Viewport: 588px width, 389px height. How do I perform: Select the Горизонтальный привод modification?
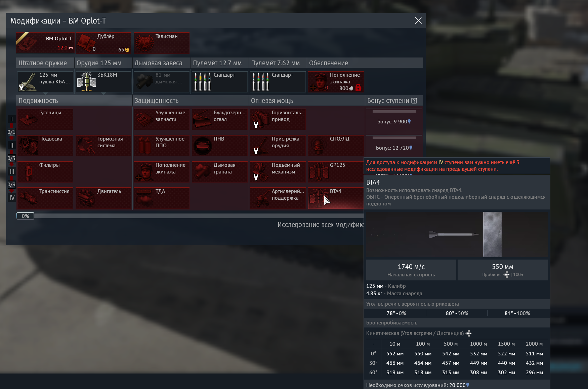pyautogui.click(x=278, y=119)
